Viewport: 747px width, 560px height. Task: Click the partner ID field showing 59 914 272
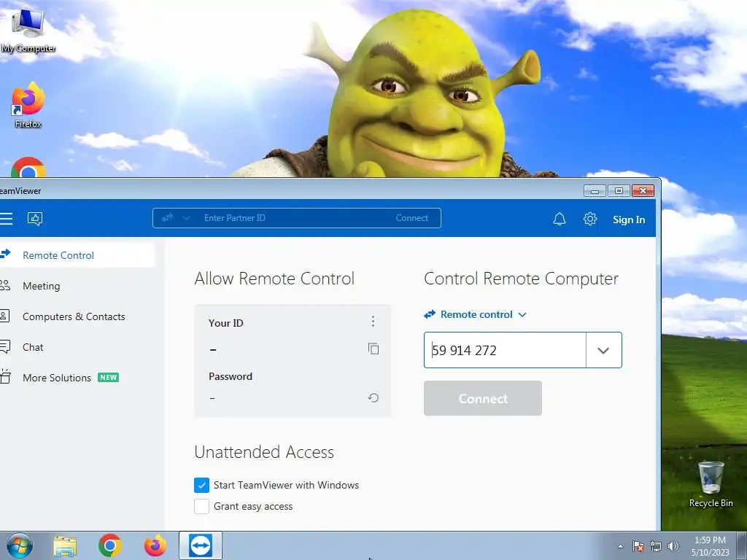tap(505, 350)
